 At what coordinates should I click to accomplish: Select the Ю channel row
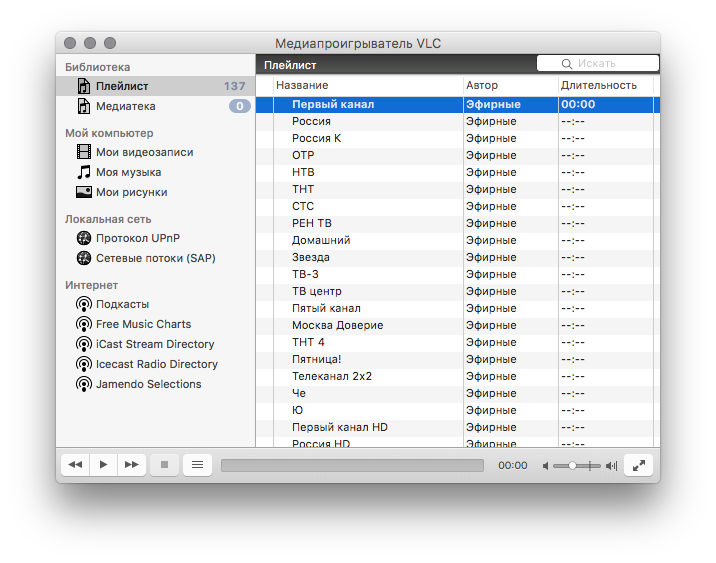pyautogui.click(x=458, y=410)
